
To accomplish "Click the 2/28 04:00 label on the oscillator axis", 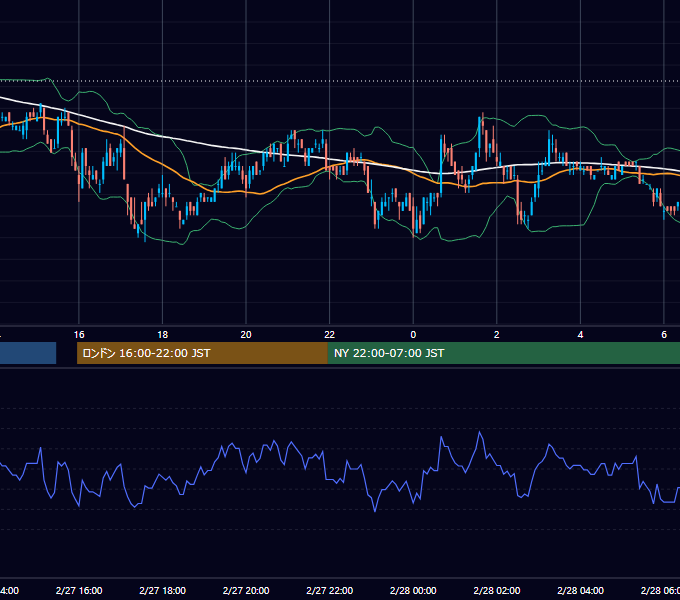I will click(x=580, y=590).
